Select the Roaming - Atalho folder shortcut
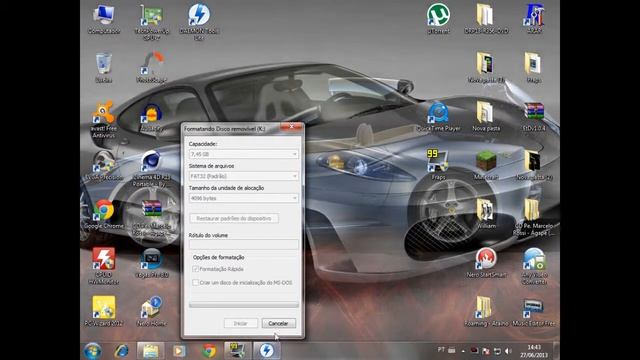640x360 pixels. coord(486,311)
